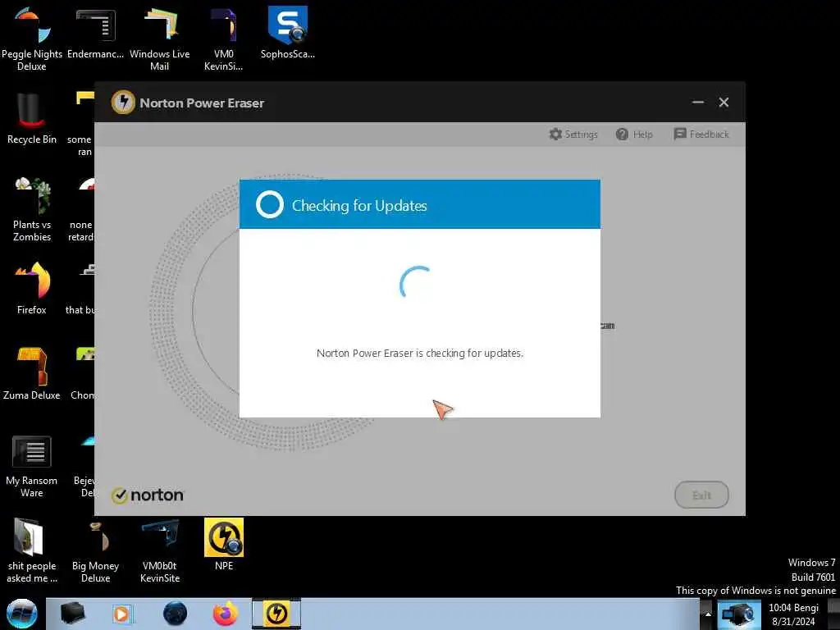
Task: Click the Feedback link in Norton
Action: click(701, 134)
